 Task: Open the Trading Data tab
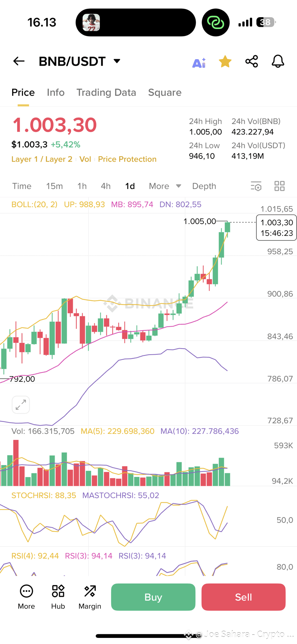click(106, 93)
